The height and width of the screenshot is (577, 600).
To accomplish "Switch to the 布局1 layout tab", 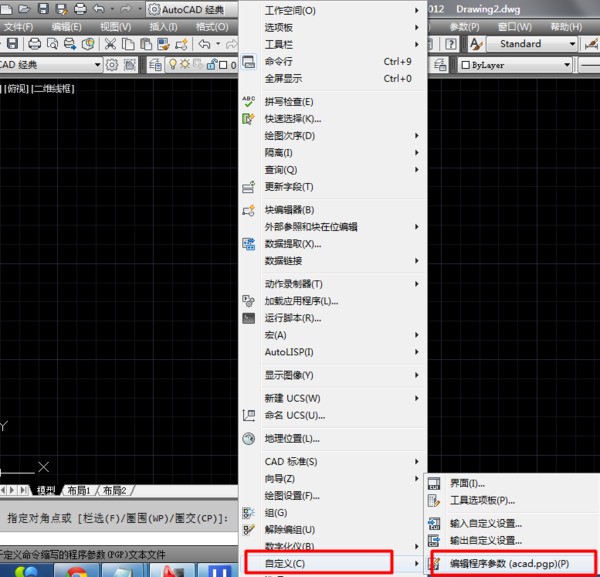I will coord(79,491).
